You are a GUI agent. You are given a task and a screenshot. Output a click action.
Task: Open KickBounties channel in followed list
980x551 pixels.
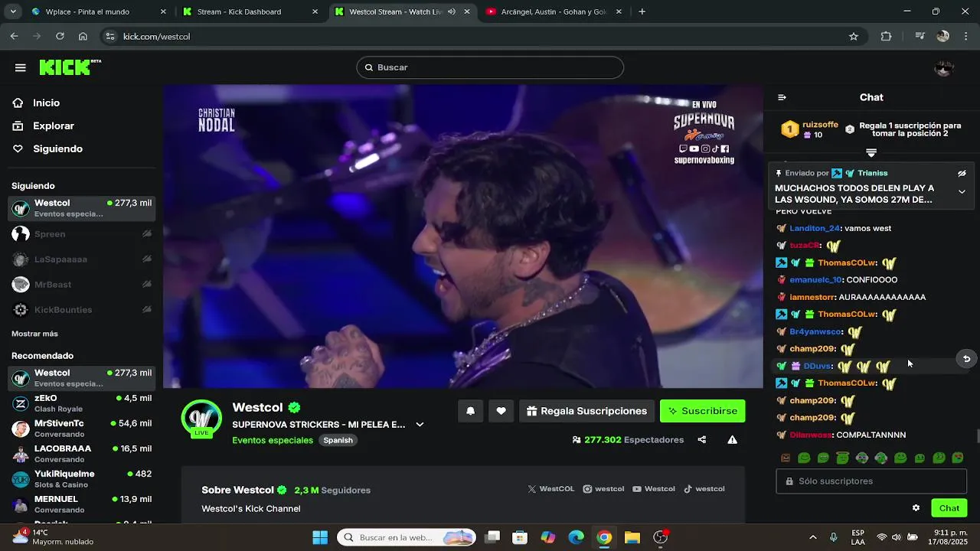click(82, 310)
